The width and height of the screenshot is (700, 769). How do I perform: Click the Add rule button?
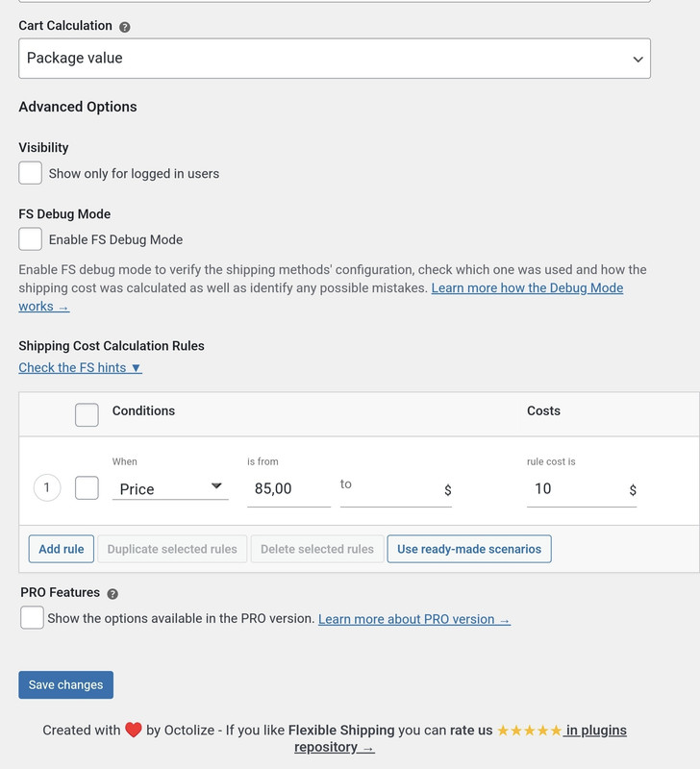click(x=62, y=549)
